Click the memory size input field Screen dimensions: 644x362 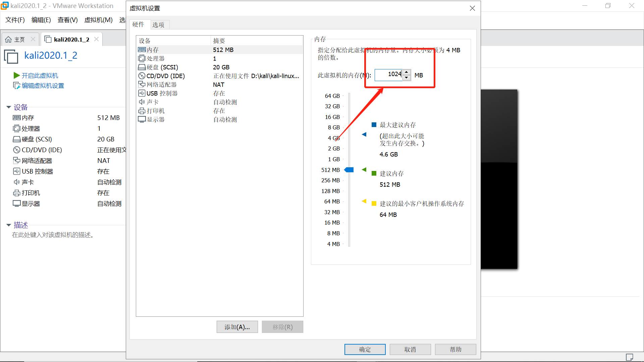pyautogui.click(x=388, y=75)
